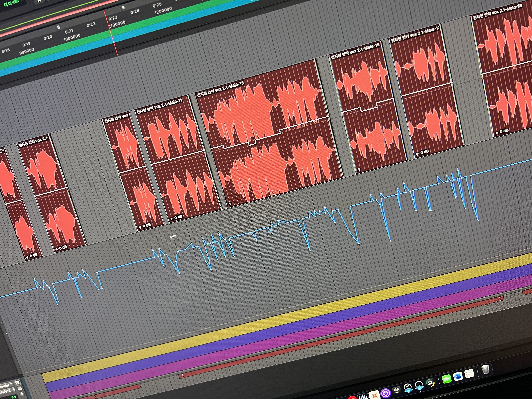Toggle the square track view button
Viewport: 532px width, 399px height.
coord(17,382)
